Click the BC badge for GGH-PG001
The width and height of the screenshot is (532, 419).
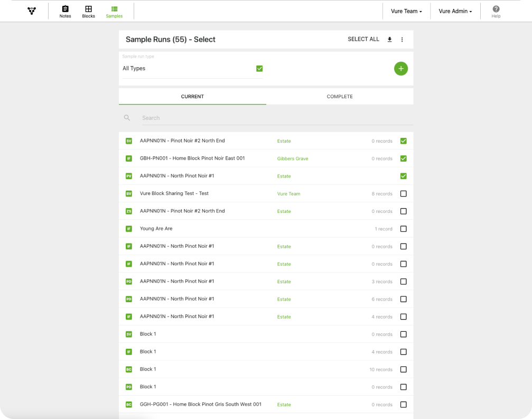[129, 404]
